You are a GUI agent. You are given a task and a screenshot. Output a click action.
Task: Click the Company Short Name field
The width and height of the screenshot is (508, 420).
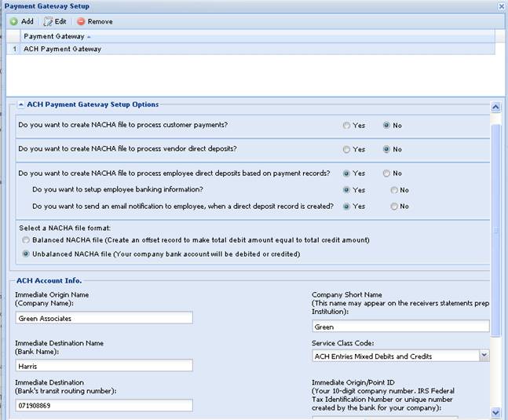point(400,327)
